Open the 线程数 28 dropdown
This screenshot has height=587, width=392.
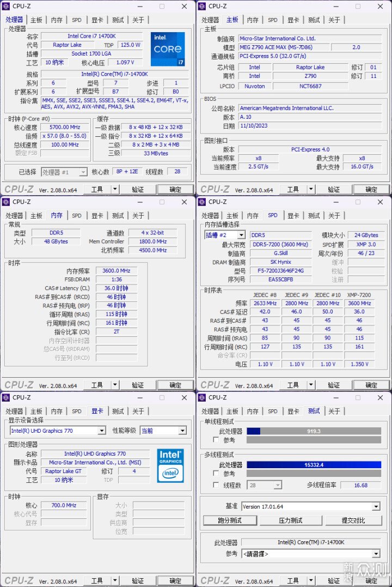(278, 485)
